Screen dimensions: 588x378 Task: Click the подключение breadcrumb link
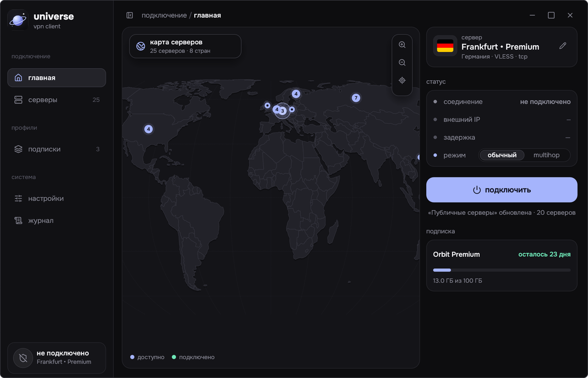164,15
